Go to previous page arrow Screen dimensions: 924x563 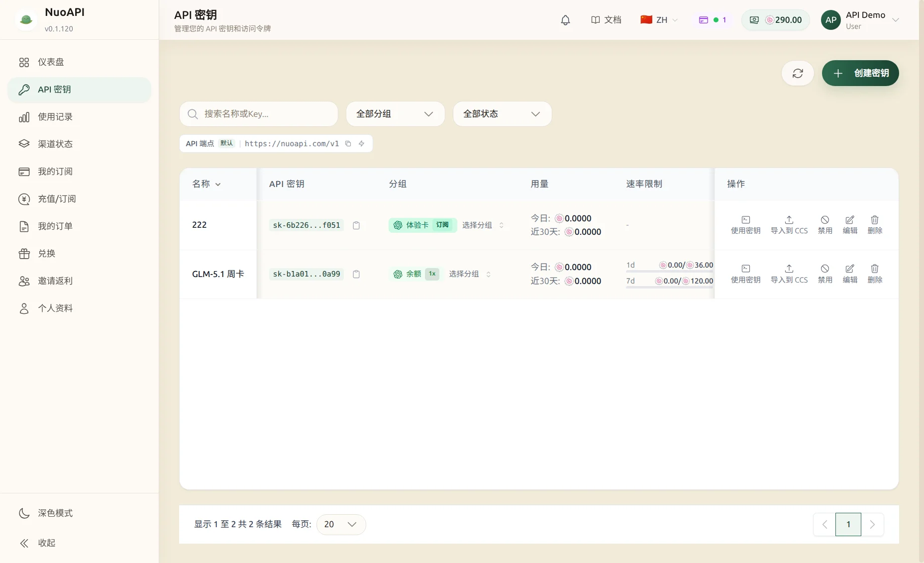coord(824,524)
